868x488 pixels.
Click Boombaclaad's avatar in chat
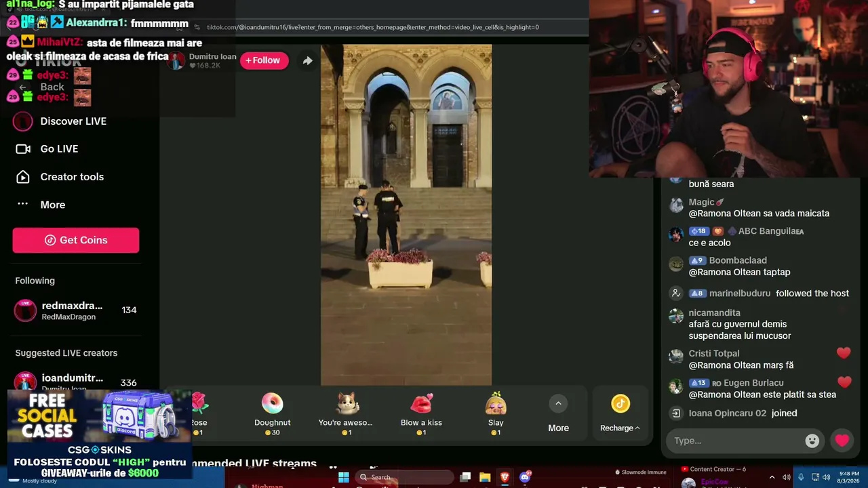[x=676, y=264]
